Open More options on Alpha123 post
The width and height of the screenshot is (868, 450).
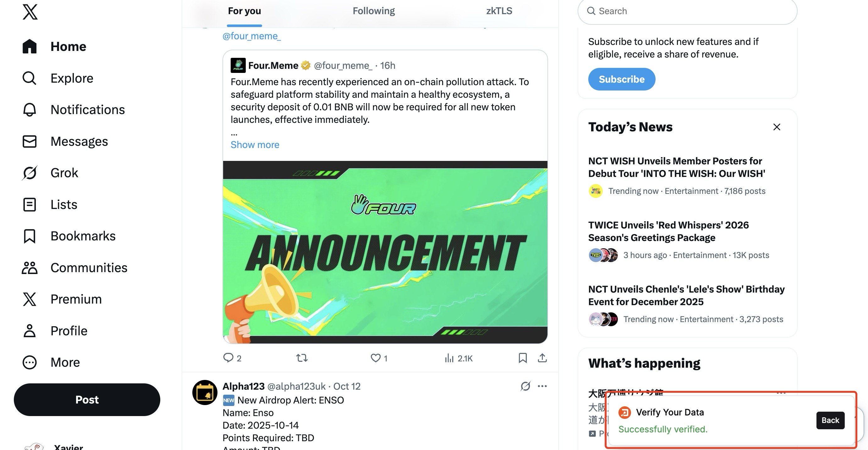point(542,386)
